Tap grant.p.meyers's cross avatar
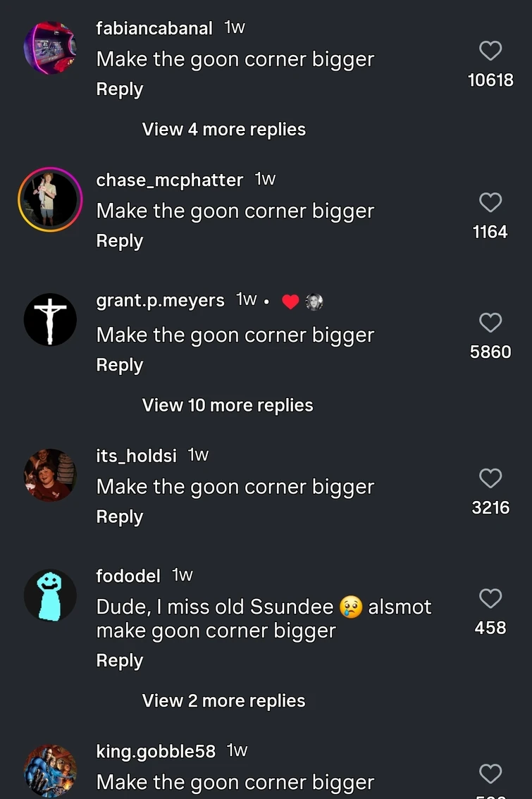The height and width of the screenshot is (799, 532). tap(50, 320)
